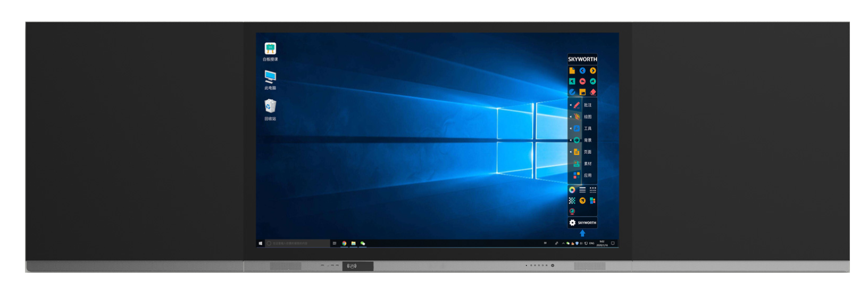Click the dotted grid background icon

click(592, 190)
